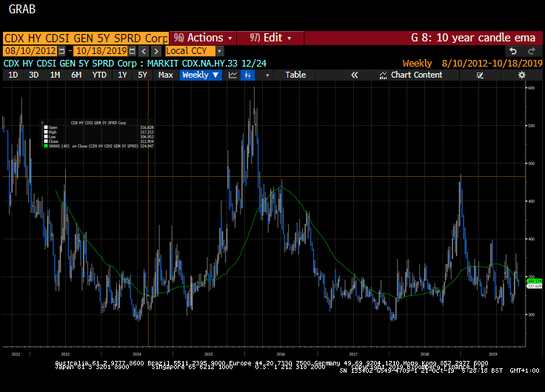Open the Local CCY currency dropdown
545x392 pixels.
194,51
